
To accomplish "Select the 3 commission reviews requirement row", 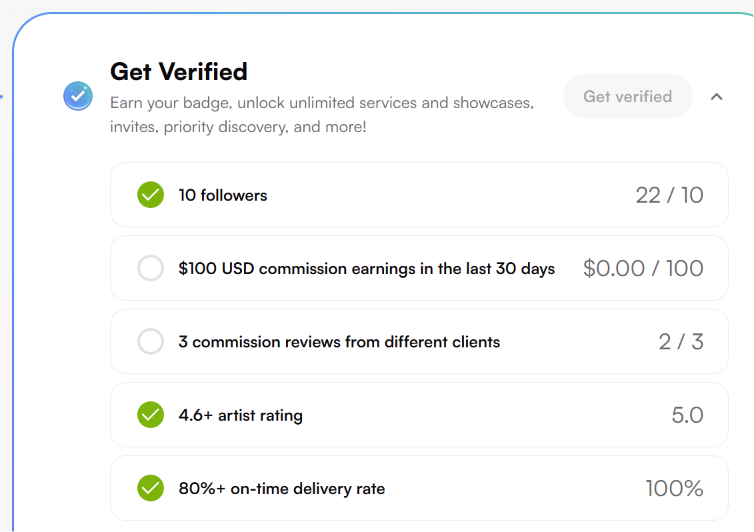I will 419,342.
